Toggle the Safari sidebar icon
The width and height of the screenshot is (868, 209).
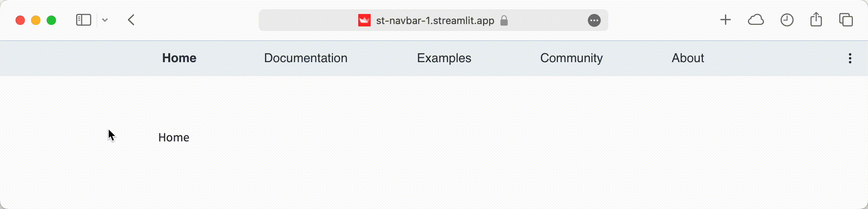pos(84,20)
